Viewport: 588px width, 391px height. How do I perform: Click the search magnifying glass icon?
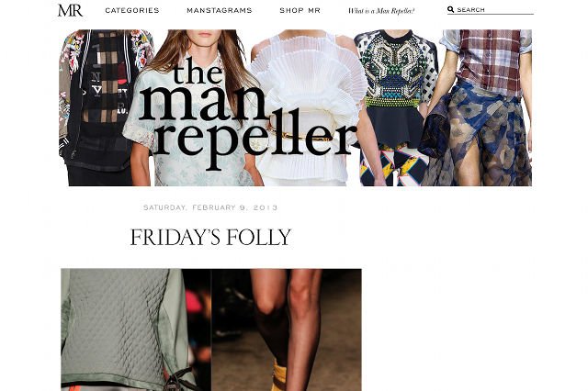[451, 10]
